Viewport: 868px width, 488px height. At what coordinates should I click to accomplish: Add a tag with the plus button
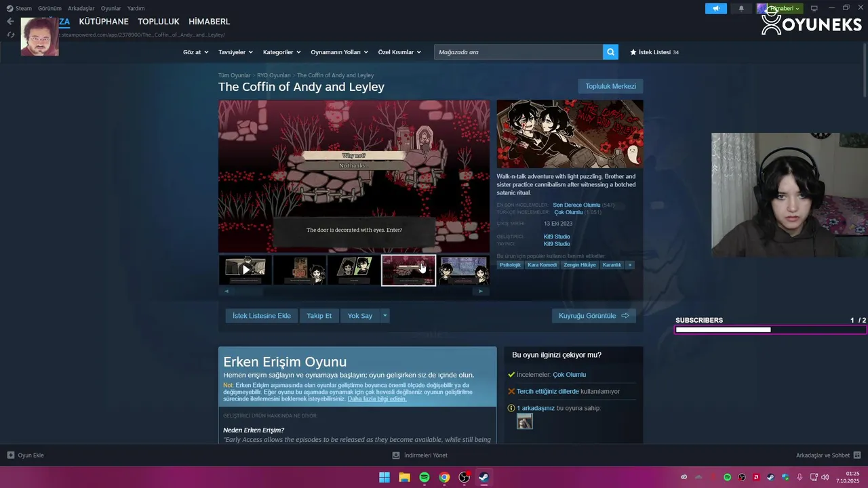[629, 265]
